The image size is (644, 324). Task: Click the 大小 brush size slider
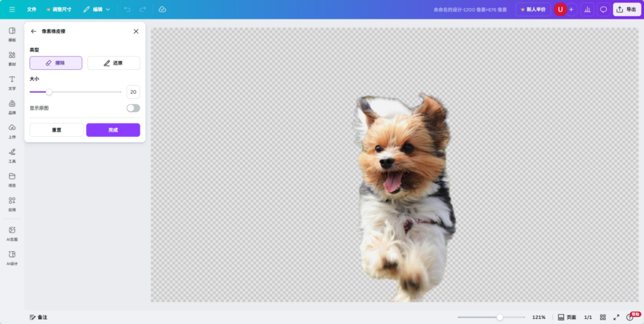coord(75,92)
